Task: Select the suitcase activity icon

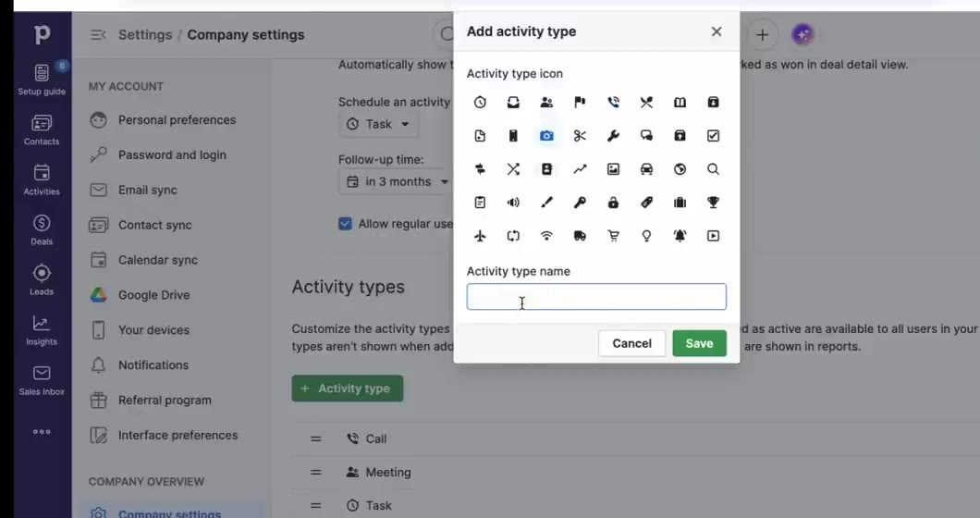Action: pyautogui.click(x=680, y=202)
